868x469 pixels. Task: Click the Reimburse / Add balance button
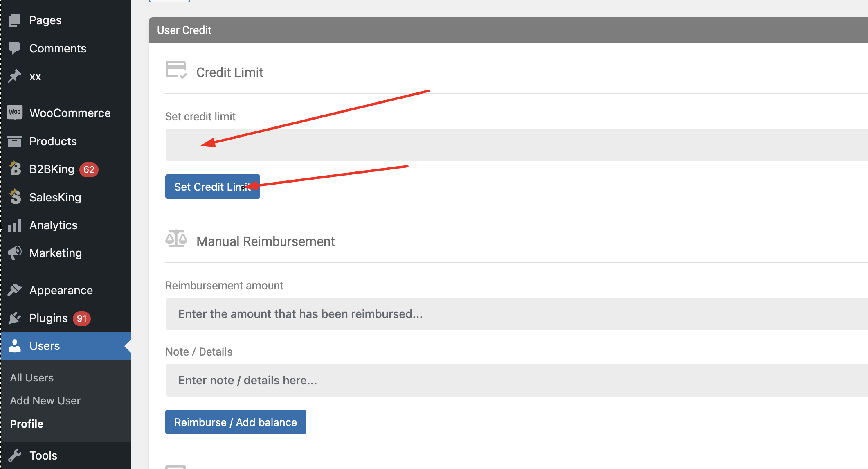[x=236, y=422]
